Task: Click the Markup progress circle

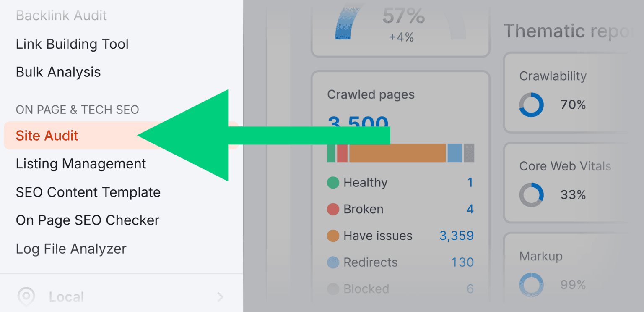Action: coord(532,285)
